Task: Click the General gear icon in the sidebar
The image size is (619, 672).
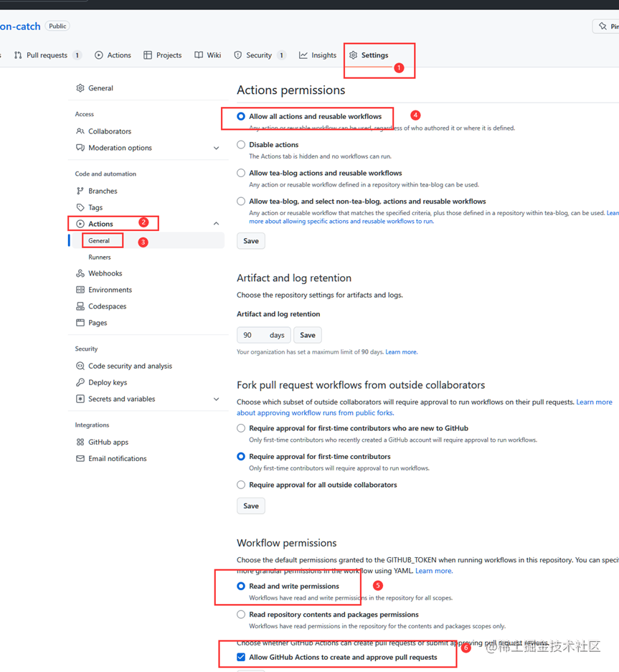Action: [80, 88]
